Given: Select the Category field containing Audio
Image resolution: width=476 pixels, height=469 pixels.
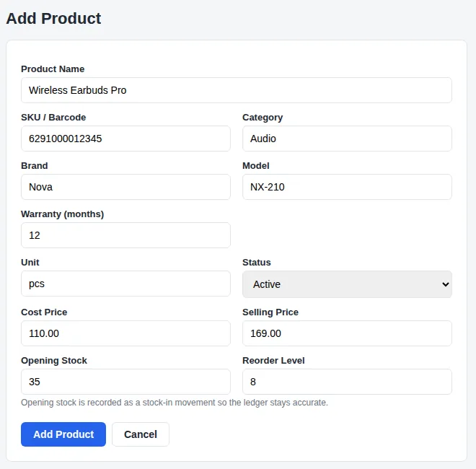Looking at the screenshot, I should coord(347,139).
